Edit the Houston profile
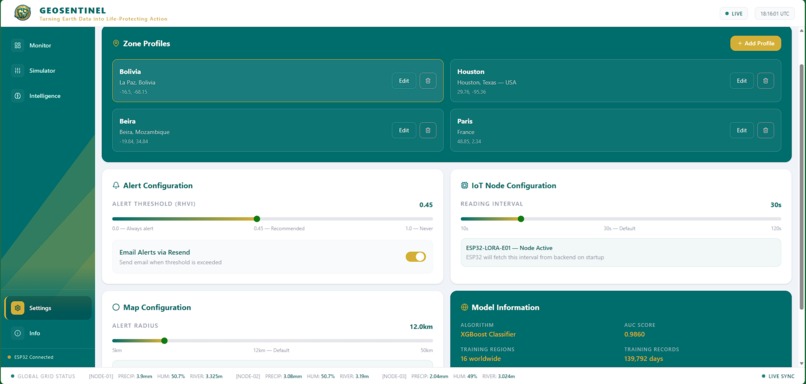This screenshot has height=384, width=806. (x=742, y=81)
